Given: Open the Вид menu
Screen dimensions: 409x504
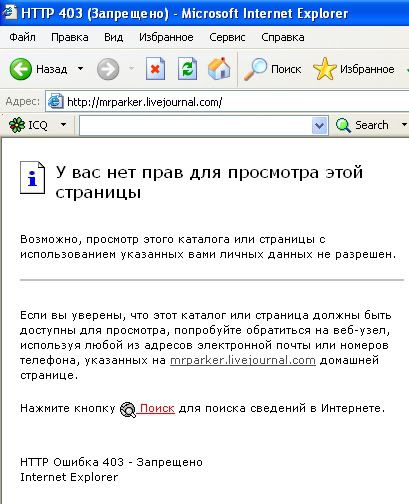Looking at the screenshot, I should (x=114, y=37).
